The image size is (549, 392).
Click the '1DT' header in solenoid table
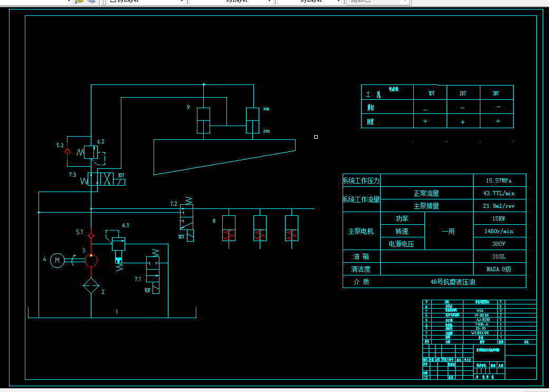(x=432, y=93)
